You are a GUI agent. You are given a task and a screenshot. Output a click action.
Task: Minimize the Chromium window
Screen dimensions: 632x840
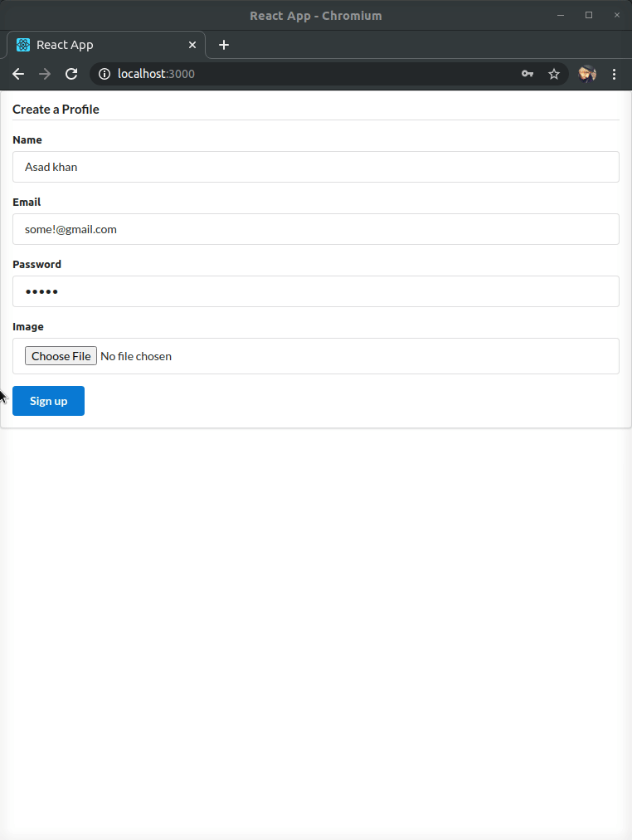(561, 15)
